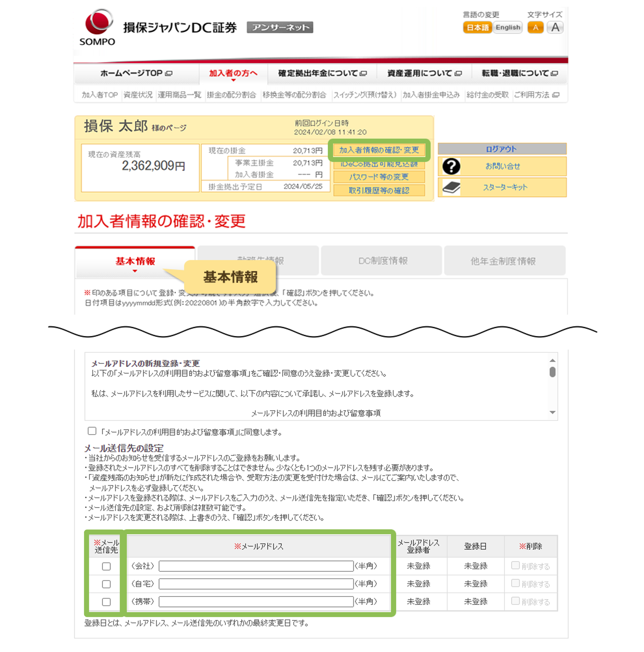The height and width of the screenshot is (652, 644).
Task: Open お問い合せ link
Action: pyautogui.click(x=503, y=166)
